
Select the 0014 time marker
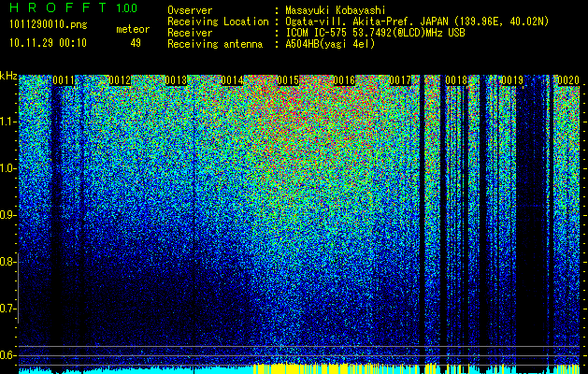232,80
